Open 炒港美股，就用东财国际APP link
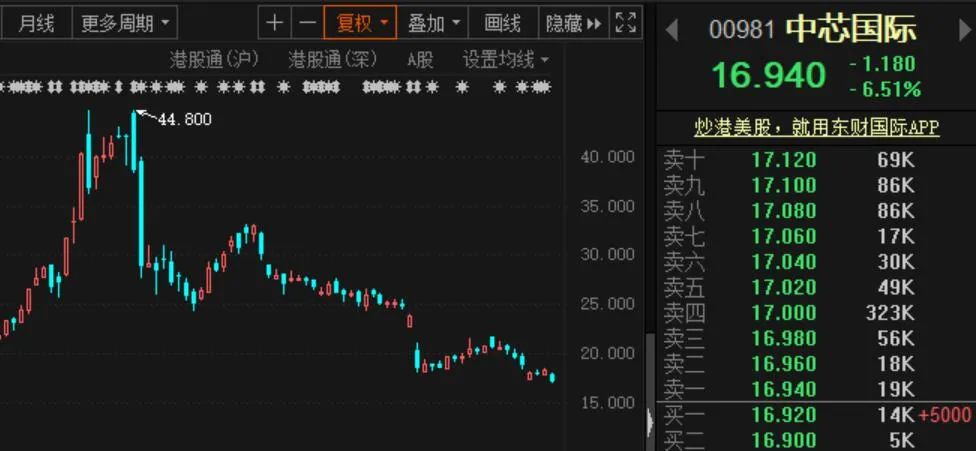 click(x=817, y=128)
